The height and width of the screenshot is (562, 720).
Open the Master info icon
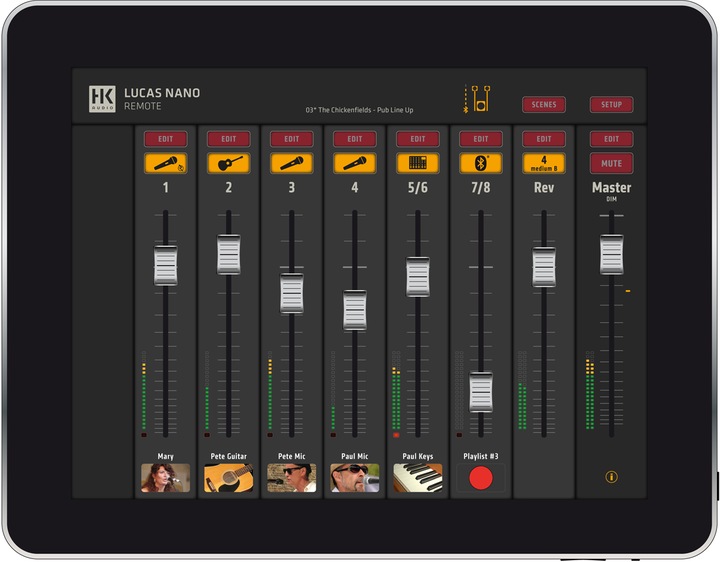(x=611, y=477)
